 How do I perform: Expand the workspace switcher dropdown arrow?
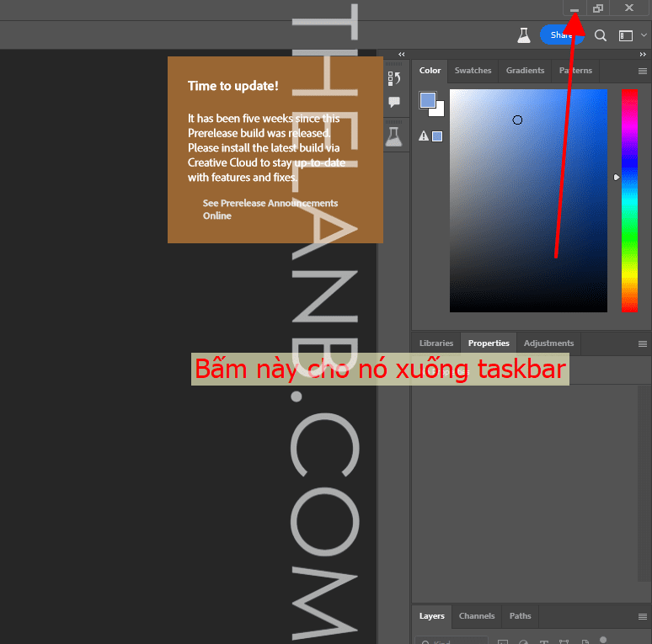644,35
